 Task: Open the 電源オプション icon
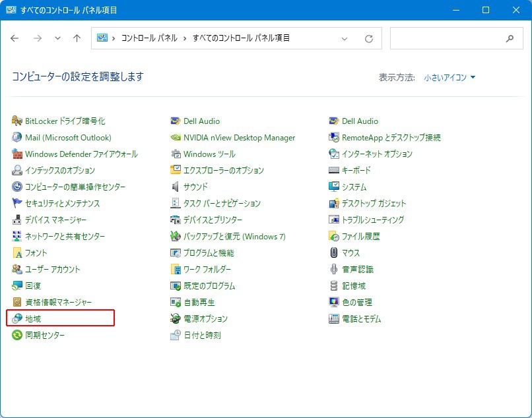[x=176, y=319]
